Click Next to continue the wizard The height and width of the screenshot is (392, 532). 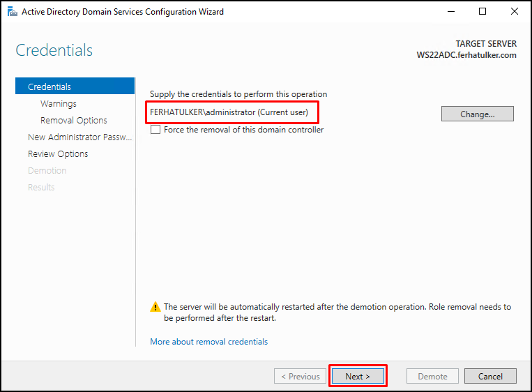[358, 376]
